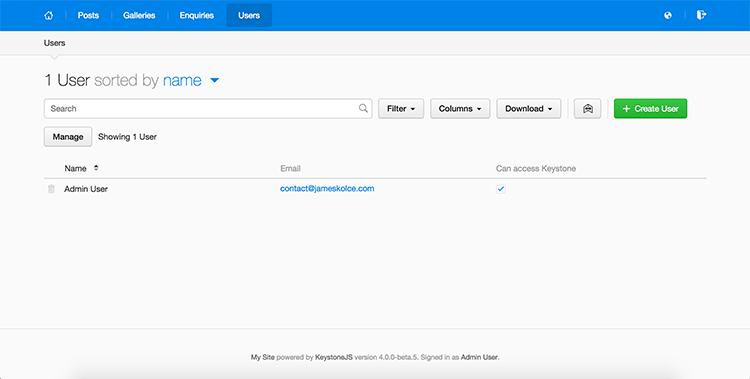Click the search magnifier icon
This screenshot has width=750, height=379.
(x=363, y=109)
